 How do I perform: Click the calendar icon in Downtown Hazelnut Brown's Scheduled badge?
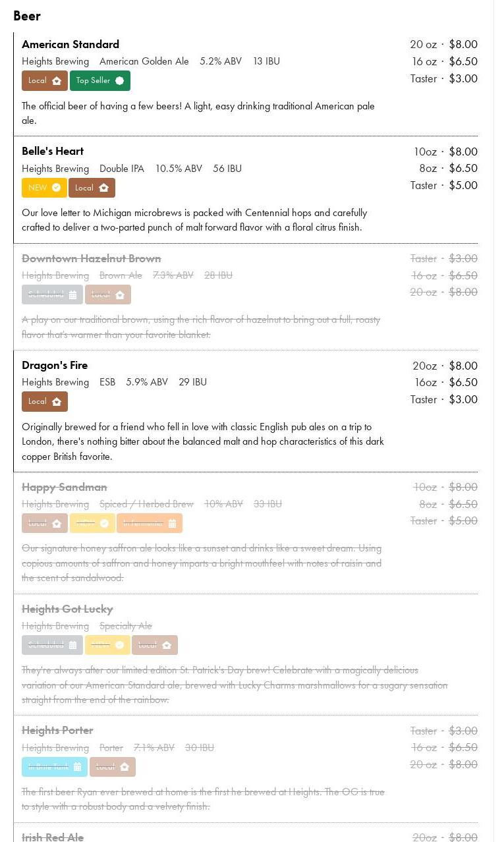(x=72, y=295)
